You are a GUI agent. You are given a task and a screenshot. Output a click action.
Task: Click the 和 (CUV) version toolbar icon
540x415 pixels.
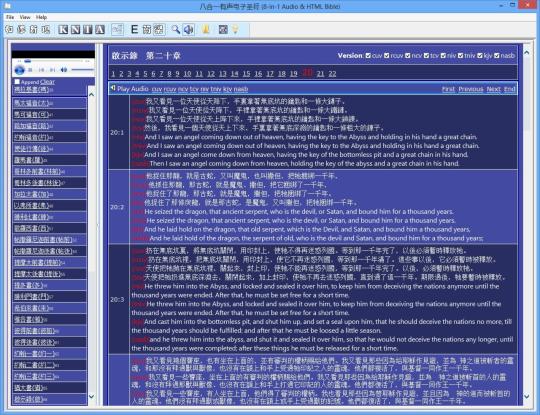[x=9, y=30]
